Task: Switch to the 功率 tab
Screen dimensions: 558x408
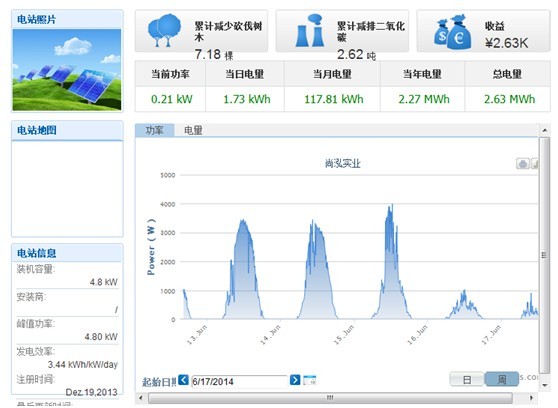Action: pyautogui.click(x=154, y=130)
